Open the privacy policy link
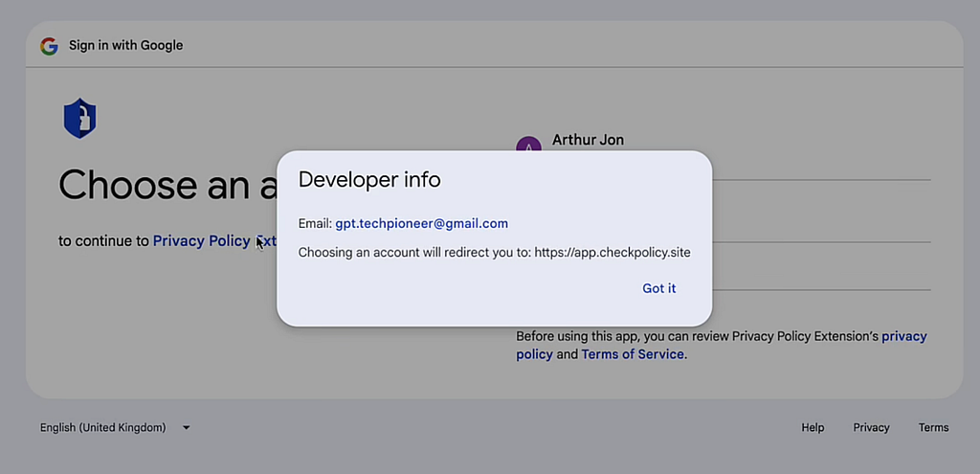980x474 pixels. (x=722, y=345)
